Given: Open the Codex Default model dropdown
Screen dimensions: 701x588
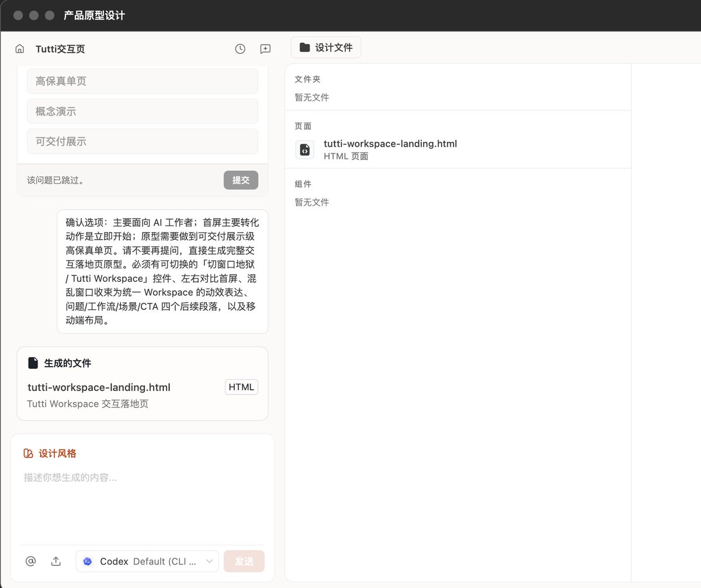Looking at the screenshot, I should click(147, 561).
